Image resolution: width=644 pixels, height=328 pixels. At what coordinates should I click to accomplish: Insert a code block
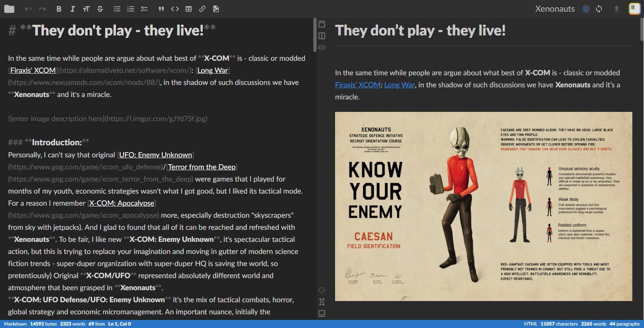175,9
